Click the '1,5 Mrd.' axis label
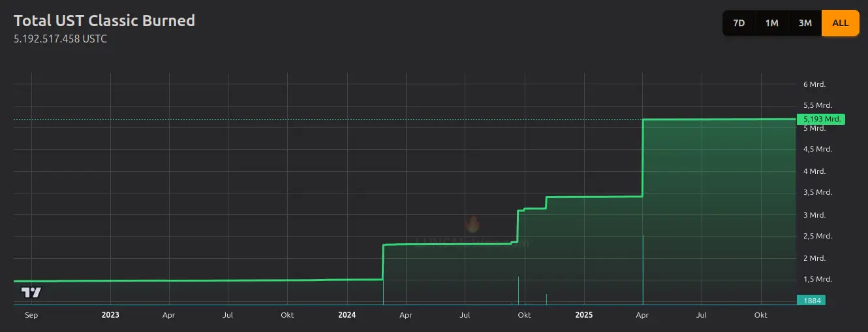 coord(817,279)
